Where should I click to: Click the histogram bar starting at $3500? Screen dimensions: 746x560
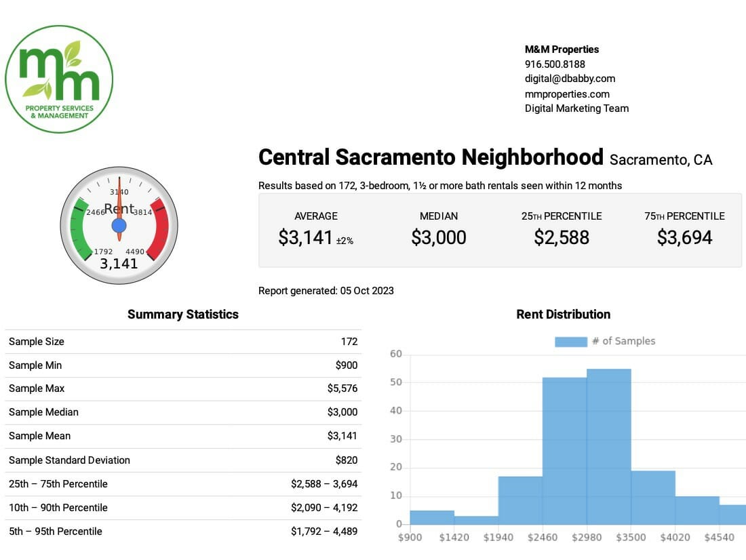[652, 498]
